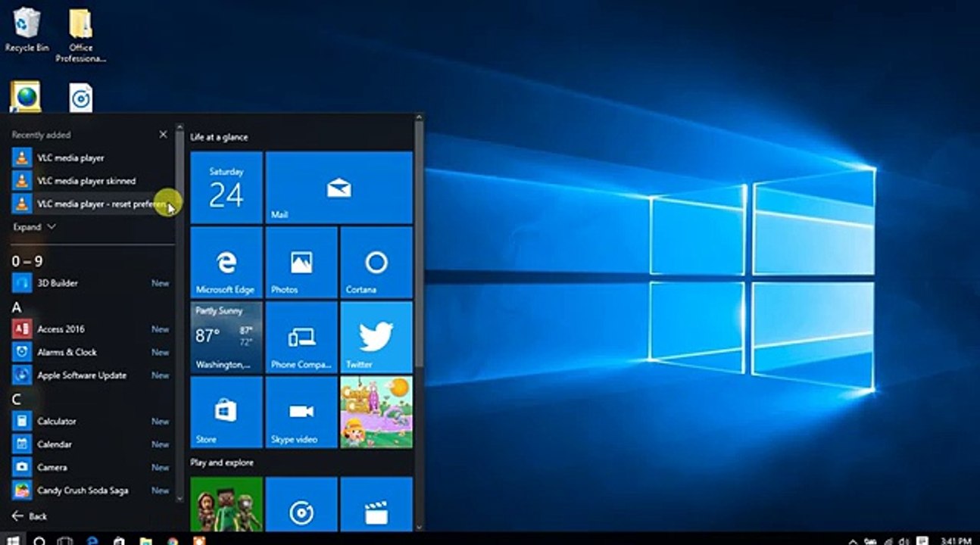Open 3D Builder from the app list

[x=91, y=283]
